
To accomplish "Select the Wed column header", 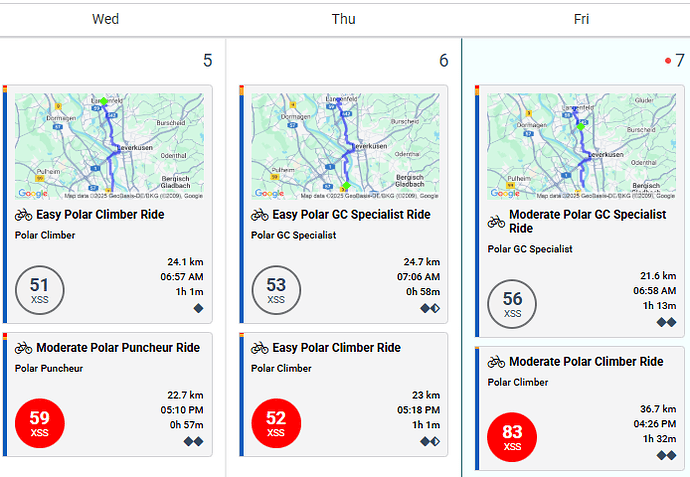I will pyautogui.click(x=105, y=19).
